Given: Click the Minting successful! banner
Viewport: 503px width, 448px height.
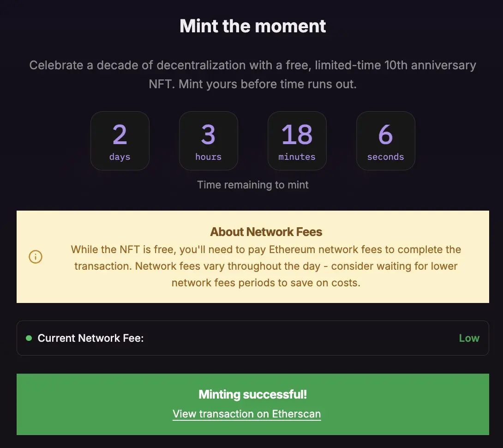Looking at the screenshot, I should coord(253,404).
